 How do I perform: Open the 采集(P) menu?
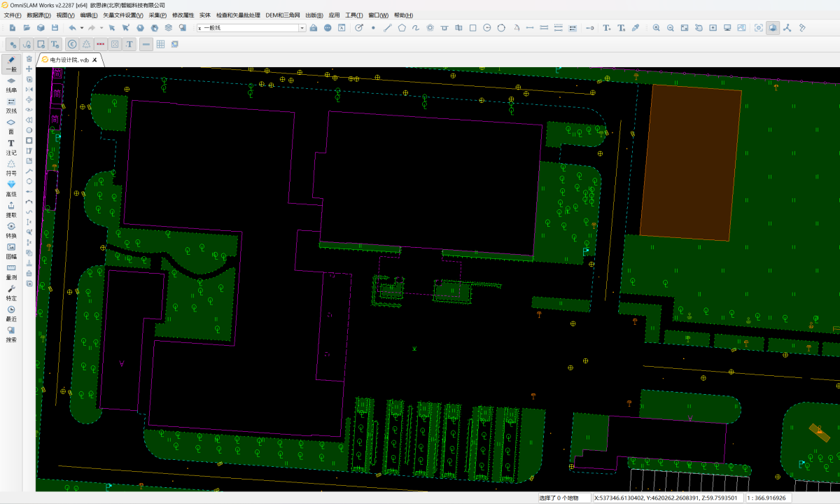157,15
